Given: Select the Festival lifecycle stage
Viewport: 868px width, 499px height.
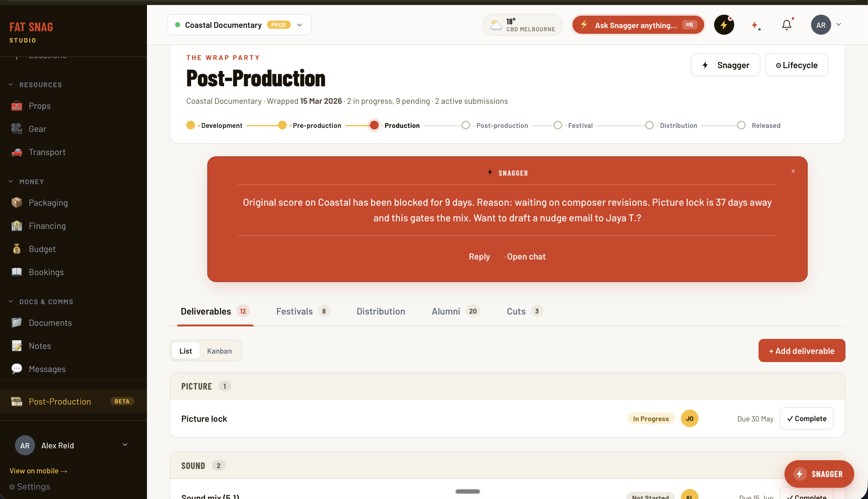Looking at the screenshot, I should tap(573, 125).
